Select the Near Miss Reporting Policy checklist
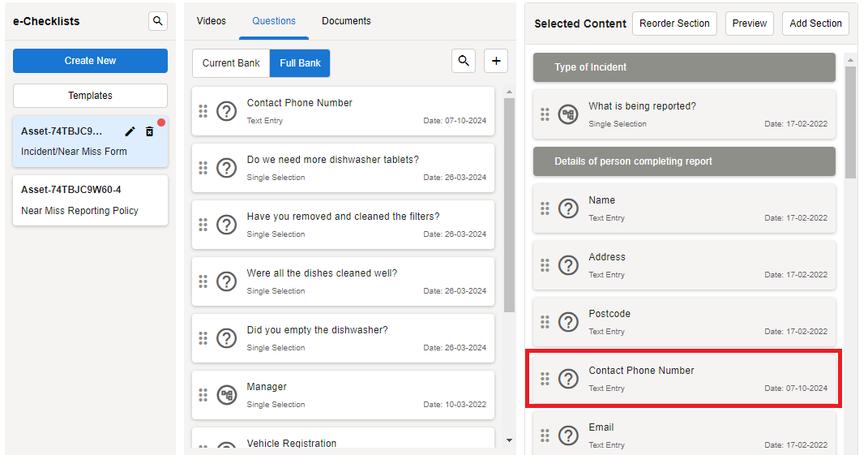The width and height of the screenshot is (868, 455). click(90, 200)
